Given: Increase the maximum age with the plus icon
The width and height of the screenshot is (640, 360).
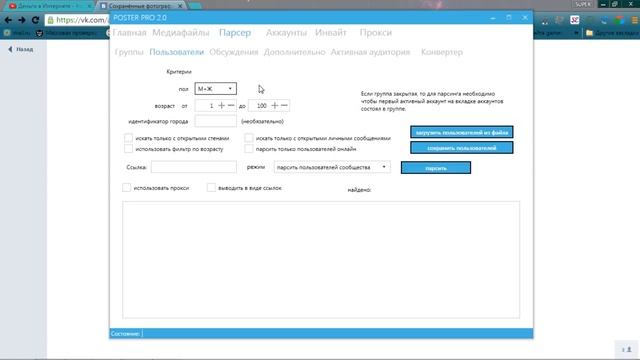Looking at the screenshot, I should point(275,106).
